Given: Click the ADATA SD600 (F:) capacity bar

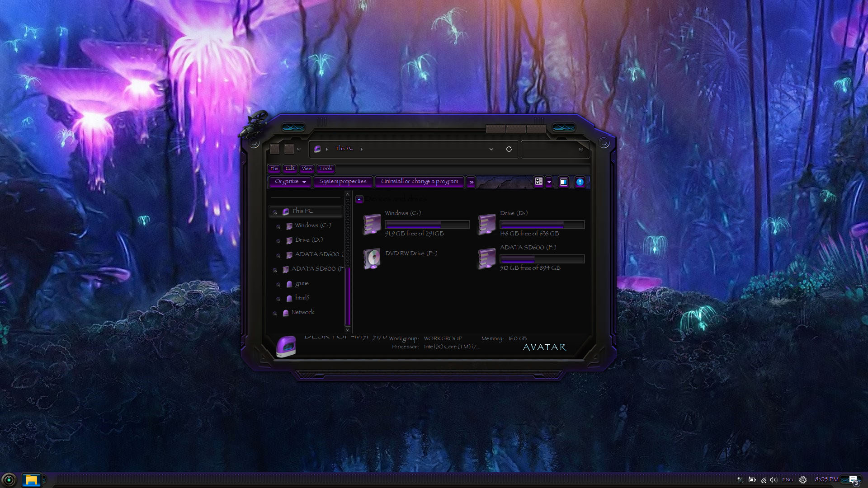Looking at the screenshot, I should (x=542, y=259).
